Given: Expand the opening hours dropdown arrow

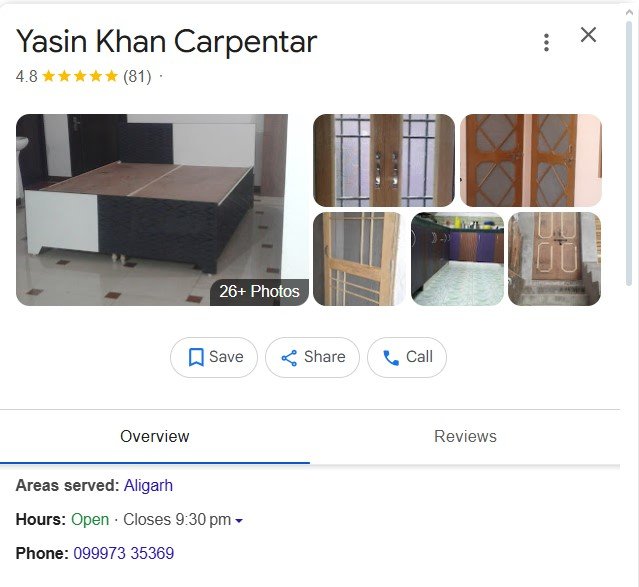Looking at the screenshot, I should coord(239,521).
